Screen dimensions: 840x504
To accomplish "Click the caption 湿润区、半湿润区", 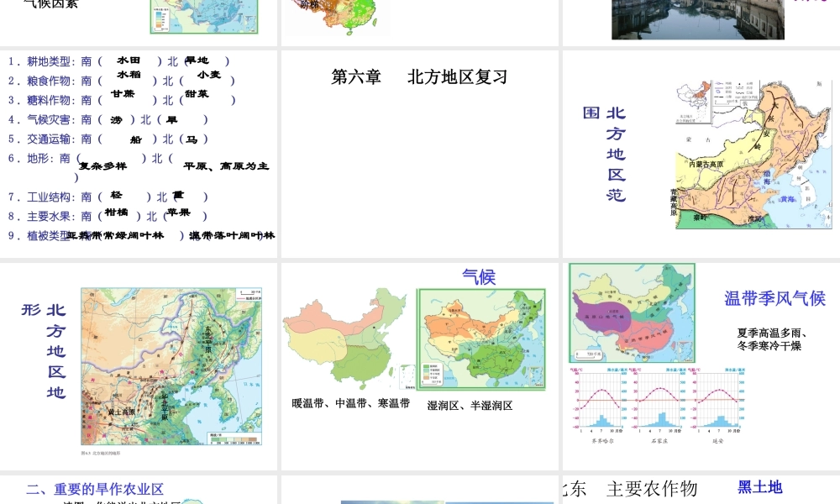I will (x=470, y=406).
